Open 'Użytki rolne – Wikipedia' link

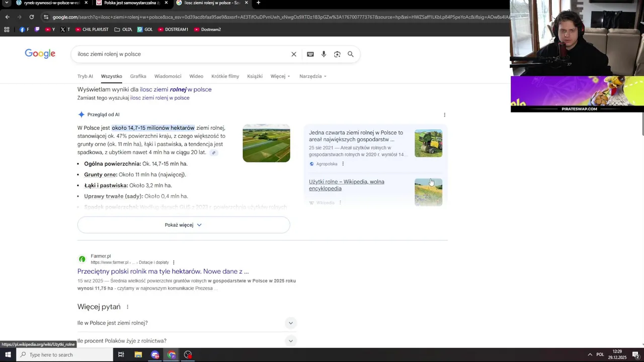(x=346, y=185)
